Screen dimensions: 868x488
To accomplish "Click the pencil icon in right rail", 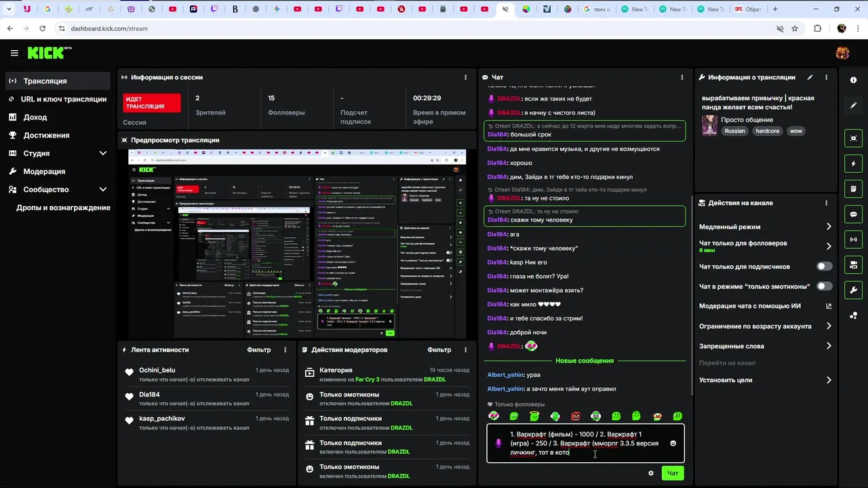I will point(853,106).
